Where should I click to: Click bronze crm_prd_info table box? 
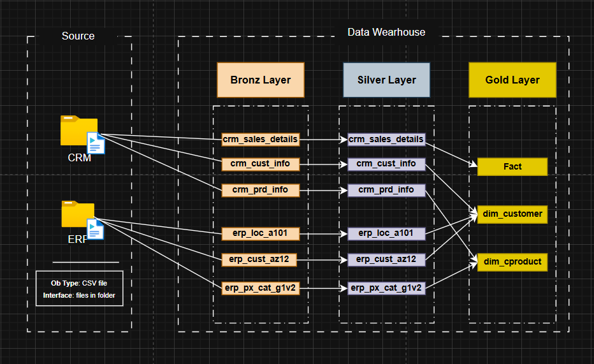pos(260,190)
